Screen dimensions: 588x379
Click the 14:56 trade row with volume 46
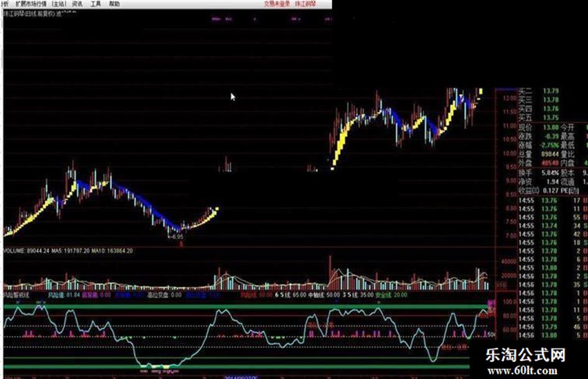pos(553,327)
